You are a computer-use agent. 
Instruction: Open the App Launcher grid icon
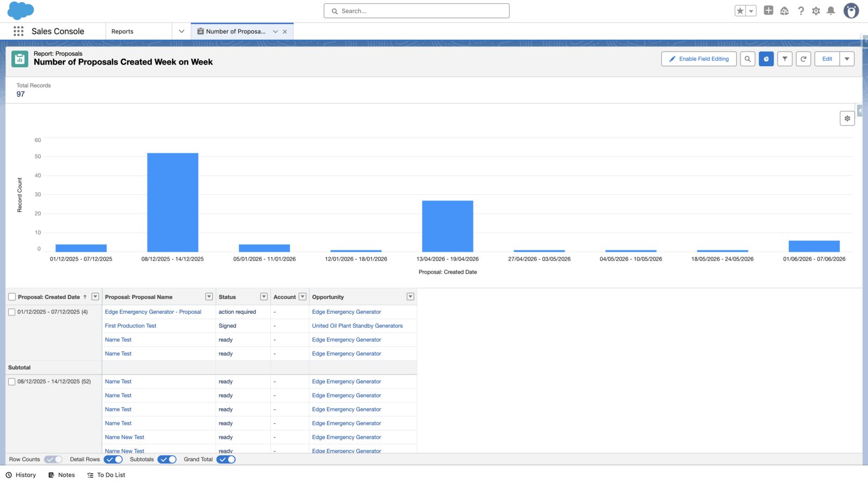click(x=18, y=31)
